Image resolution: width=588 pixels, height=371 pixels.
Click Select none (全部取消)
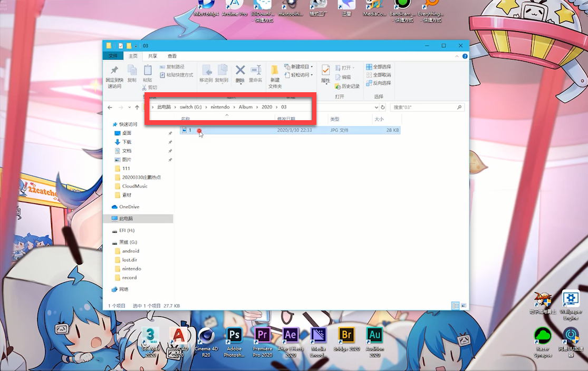pyautogui.click(x=378, y=75)
